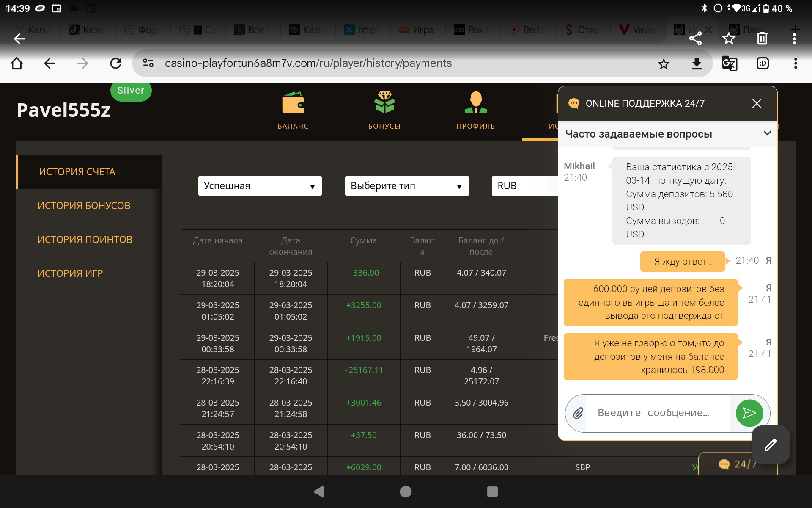Open the Выберите тип dropdown
The height and width of the screenshot is (508, 812).
(406, 186)
